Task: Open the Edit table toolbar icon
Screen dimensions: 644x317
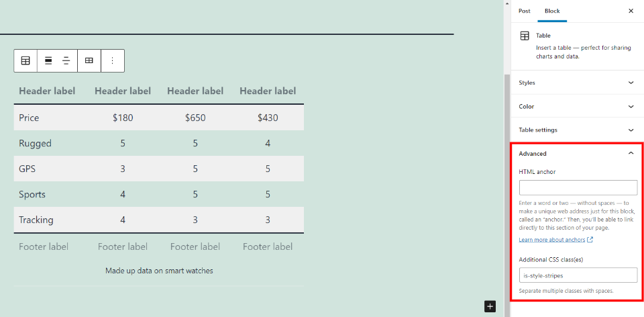Action: point(89,60)
